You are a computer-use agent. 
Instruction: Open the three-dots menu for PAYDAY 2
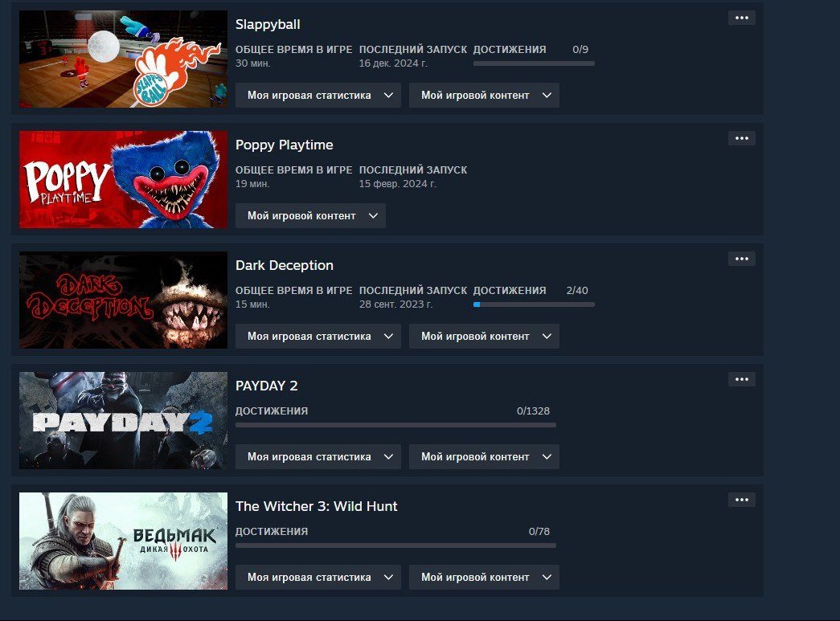[741, 379]
